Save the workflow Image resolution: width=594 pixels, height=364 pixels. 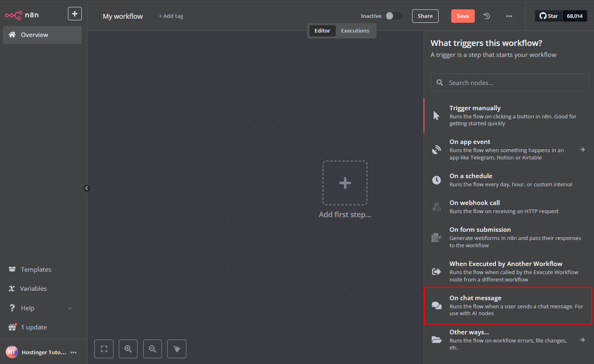point(463,16)
